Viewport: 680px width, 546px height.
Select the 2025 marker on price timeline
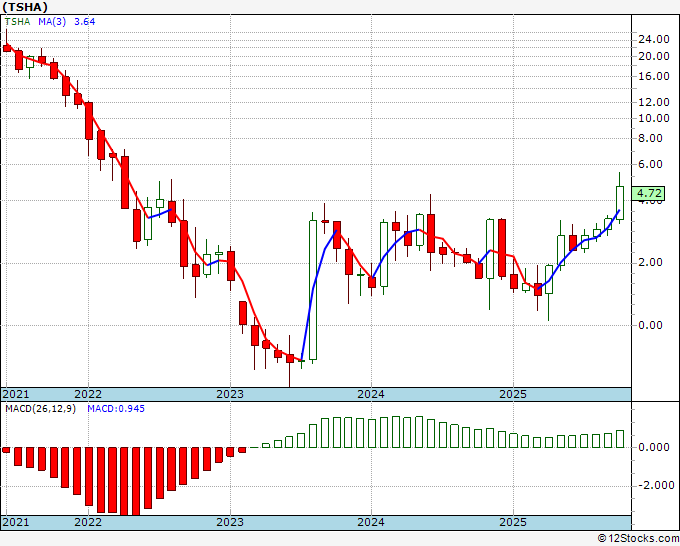(x=513, y=394)
